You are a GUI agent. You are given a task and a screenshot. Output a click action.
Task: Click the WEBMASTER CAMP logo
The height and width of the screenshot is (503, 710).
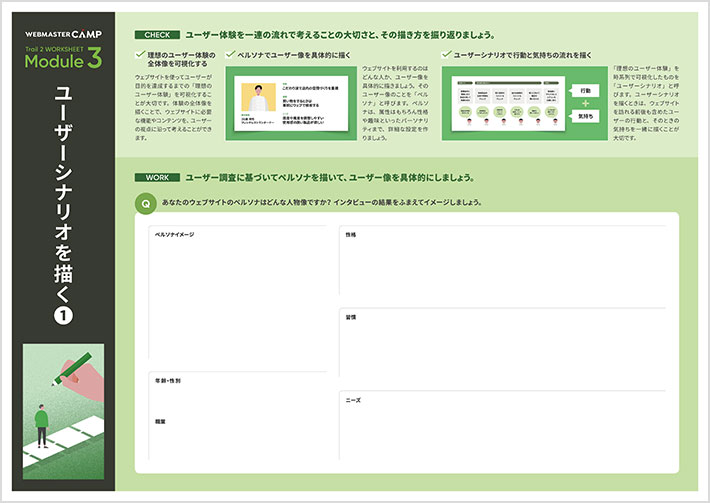[x=63, y=34]
